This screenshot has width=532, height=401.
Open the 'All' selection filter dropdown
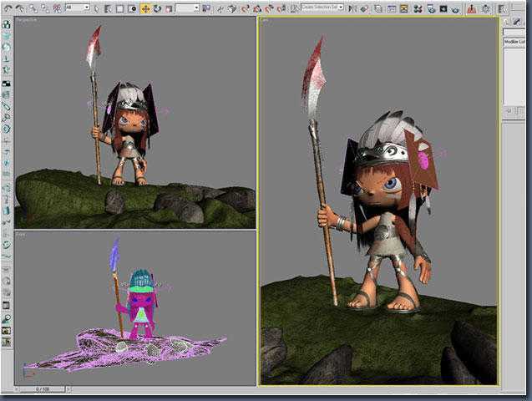click(x=78, y=8)
